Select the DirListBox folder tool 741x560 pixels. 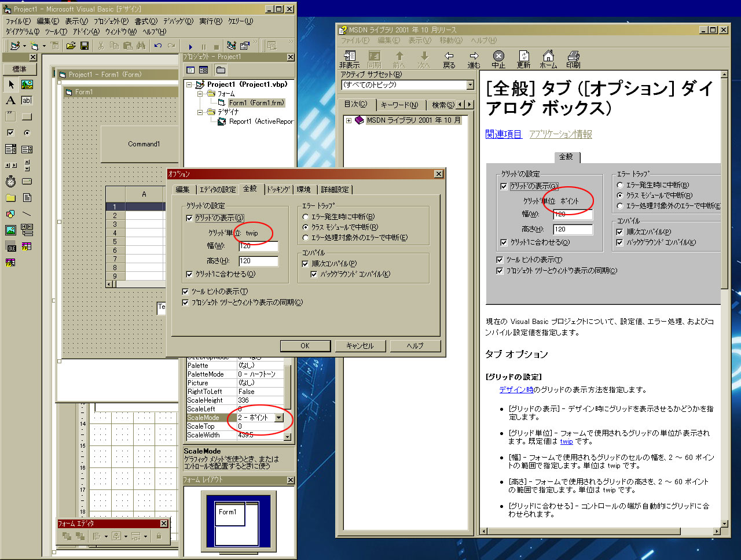click(x=11, y=198)
